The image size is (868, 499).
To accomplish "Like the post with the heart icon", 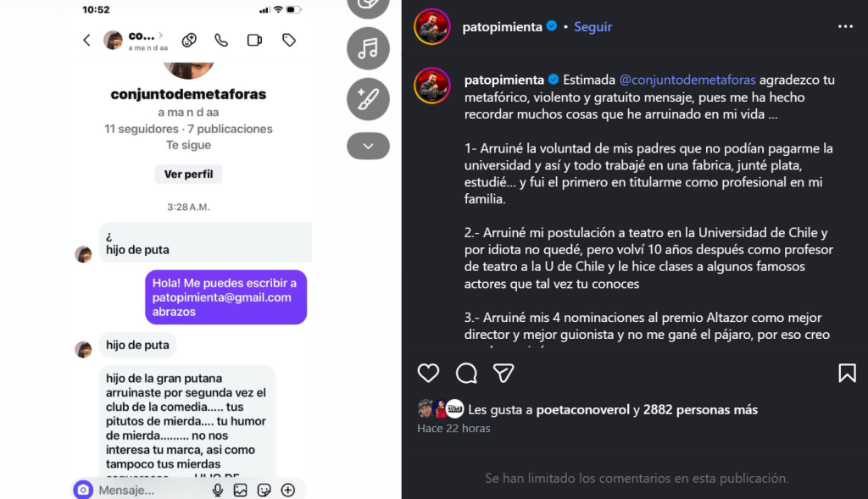I will (428, 373).
